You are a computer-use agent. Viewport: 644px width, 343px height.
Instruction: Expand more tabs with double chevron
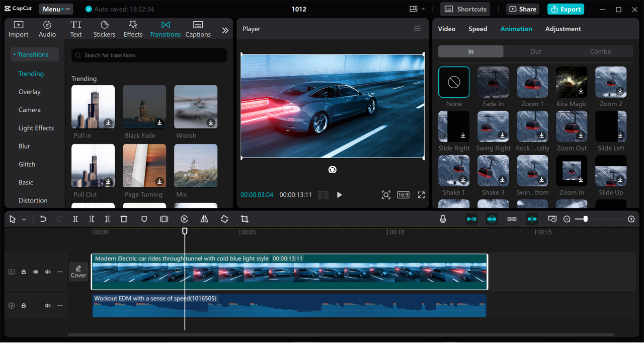pos(225,30)
